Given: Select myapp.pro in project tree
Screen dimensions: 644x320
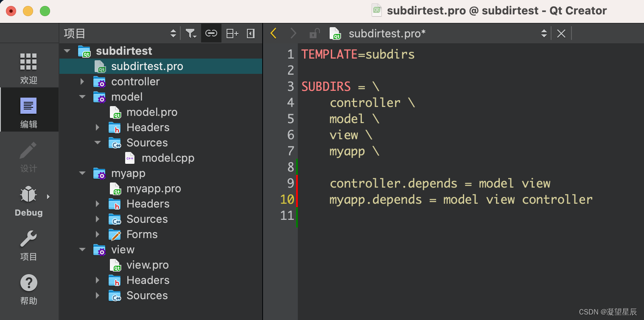Looking at the screenshot, I should coord(153,188).
